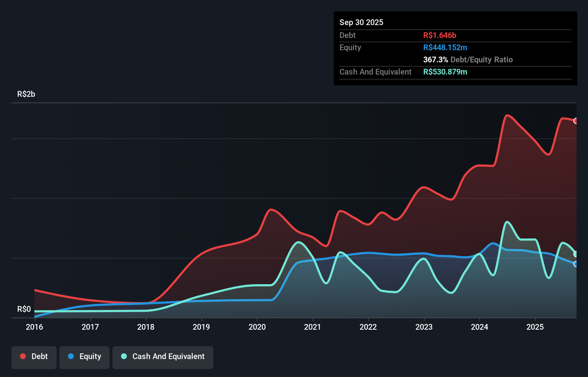Click the R$2b axis gridline label
The image size is (588, 377).
tap(26, 94)
